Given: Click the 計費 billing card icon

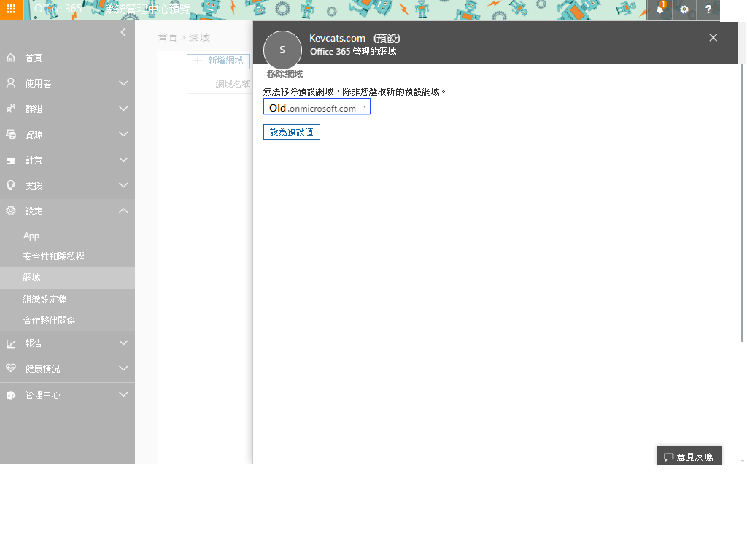Looking at the screenshot, I should click(11, 161).
